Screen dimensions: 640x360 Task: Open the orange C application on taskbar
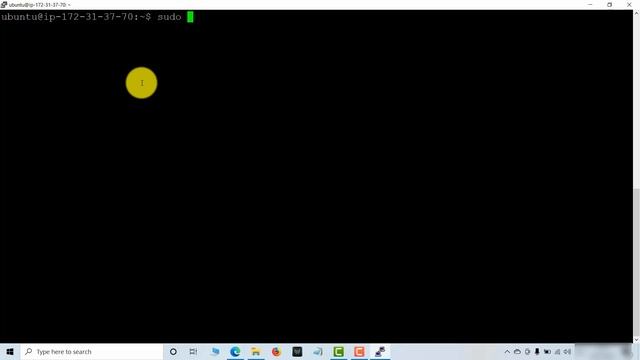point(359,351)
